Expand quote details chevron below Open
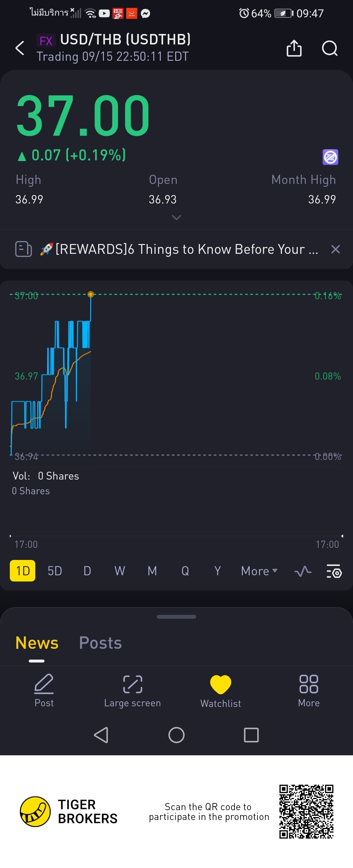This screenshot has height=868, width=353. 176,217
